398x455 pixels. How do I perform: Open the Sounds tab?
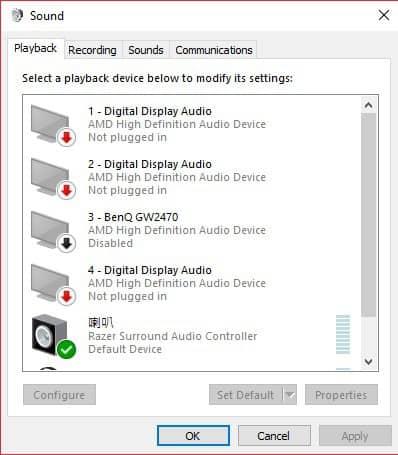(146, 50)
